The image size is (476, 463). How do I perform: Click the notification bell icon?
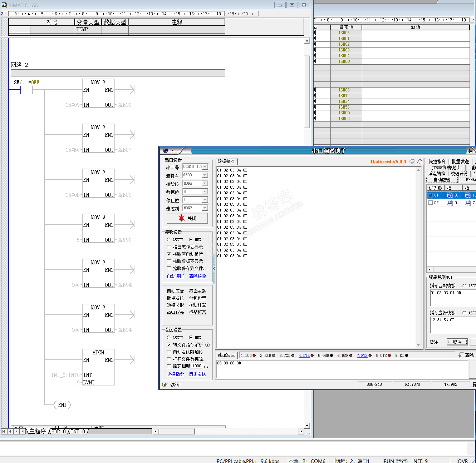420,162
